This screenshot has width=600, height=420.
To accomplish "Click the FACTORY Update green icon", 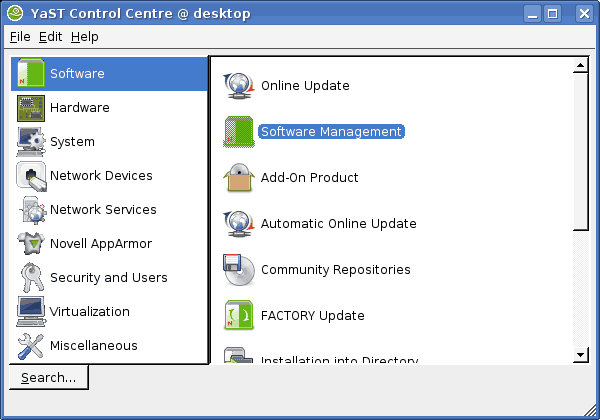I will 239,315.
